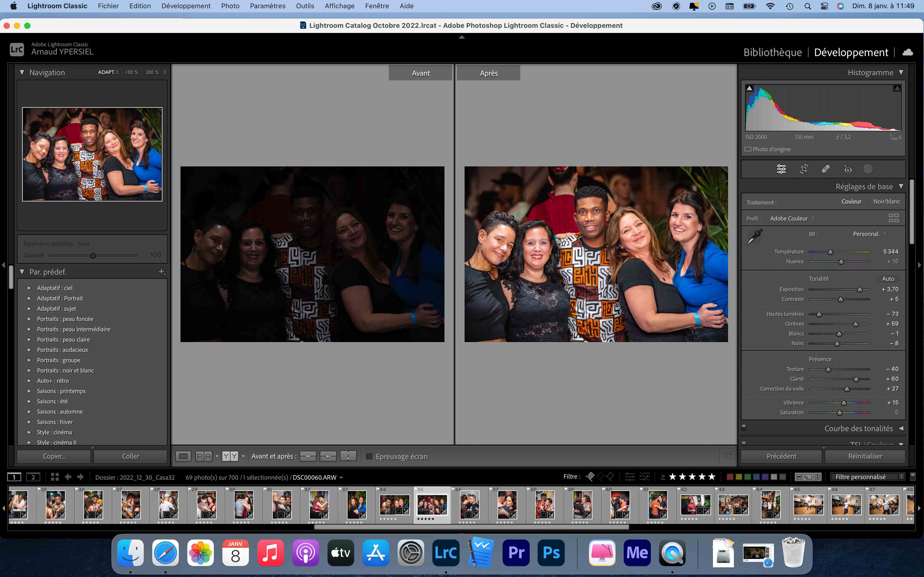Enable the Epreuvage écran checkbox

click(x=369, y=456)
